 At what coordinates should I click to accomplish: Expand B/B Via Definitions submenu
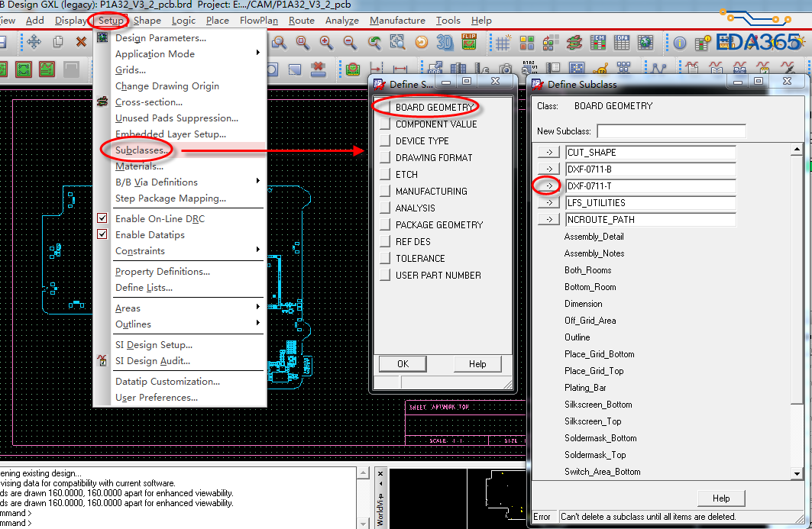(x=258, y=181)
